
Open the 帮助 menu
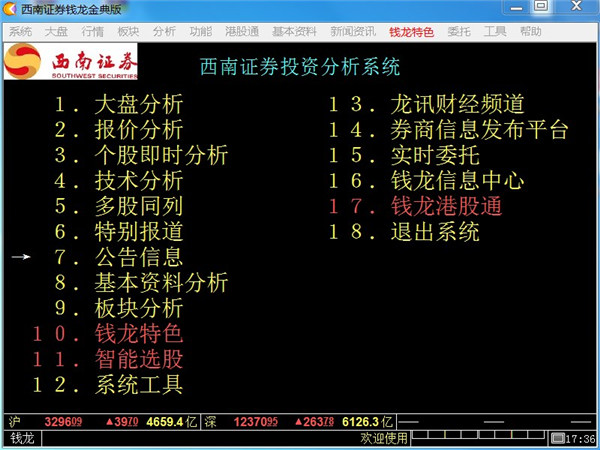click(x=531, y=31)
